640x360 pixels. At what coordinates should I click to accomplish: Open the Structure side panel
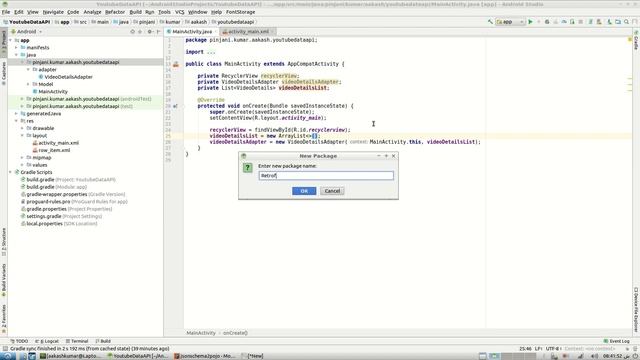click(4, 242)
